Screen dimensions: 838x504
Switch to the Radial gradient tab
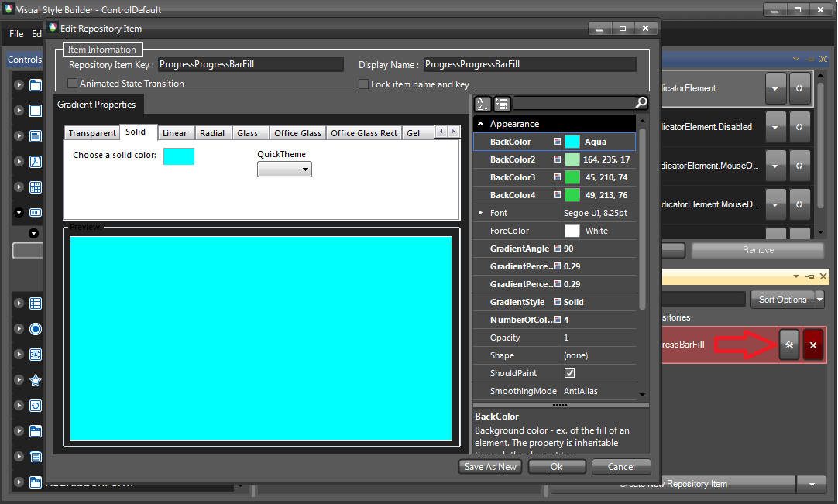[212, 132]
